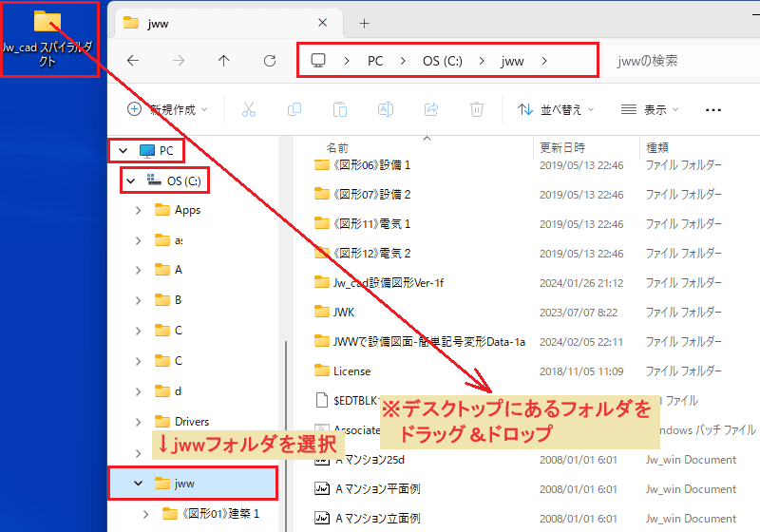Refresh the jww folder view

(x=270, y=61)
